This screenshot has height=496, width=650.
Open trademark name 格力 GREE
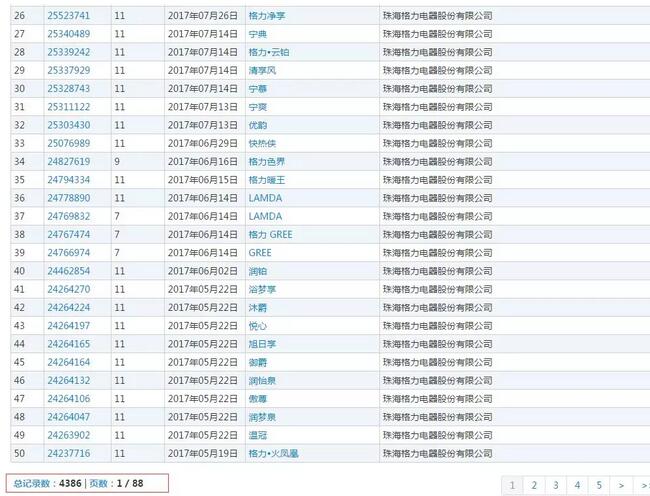270,235
